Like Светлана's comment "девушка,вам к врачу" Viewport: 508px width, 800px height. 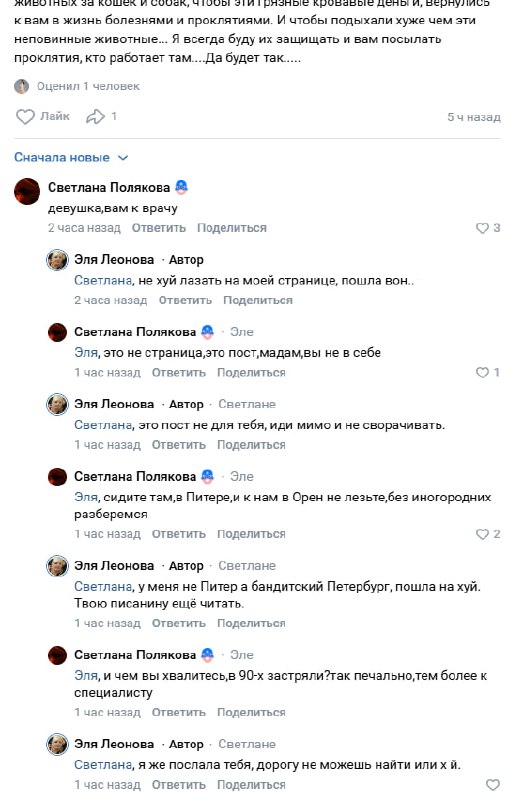(482, 228)
